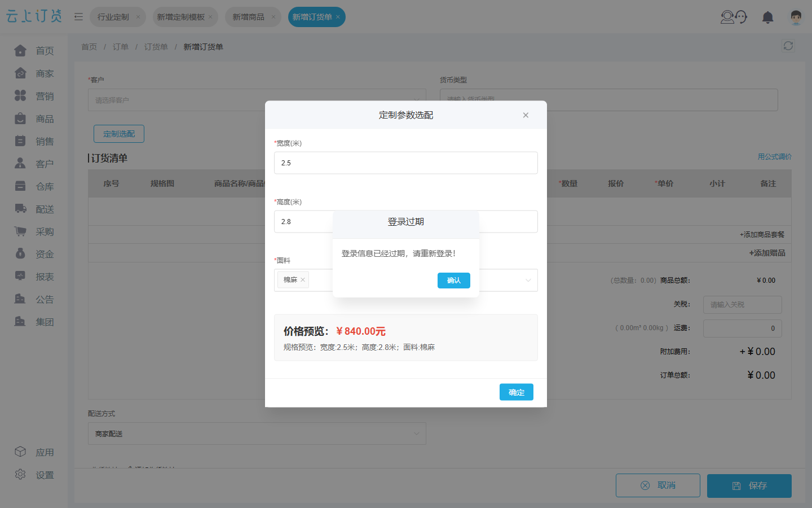This screenshot has height=508, width=812.
Task: Open the 仓库 warehouse sidebar icon
Action: [x=20, y=186]
